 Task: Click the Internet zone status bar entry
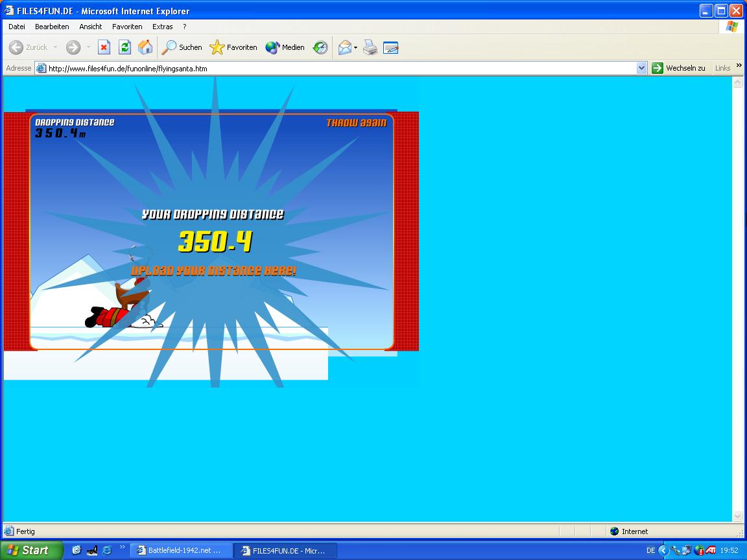[x=629, y=531]
